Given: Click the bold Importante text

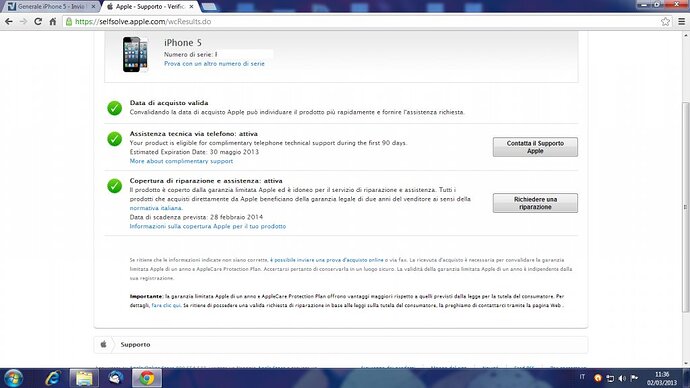Looking at the screenshot, I should pyautogui.click(x=146, y=296).
